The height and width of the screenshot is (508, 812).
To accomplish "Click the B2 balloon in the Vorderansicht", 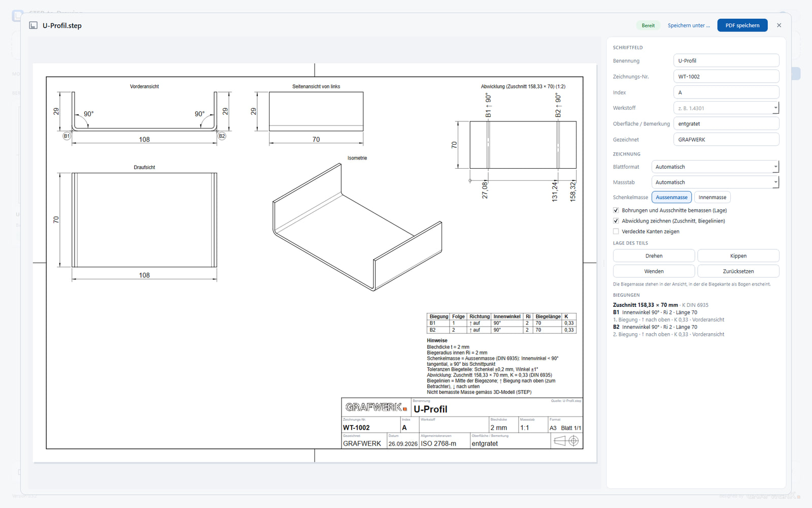I will 222,136.
